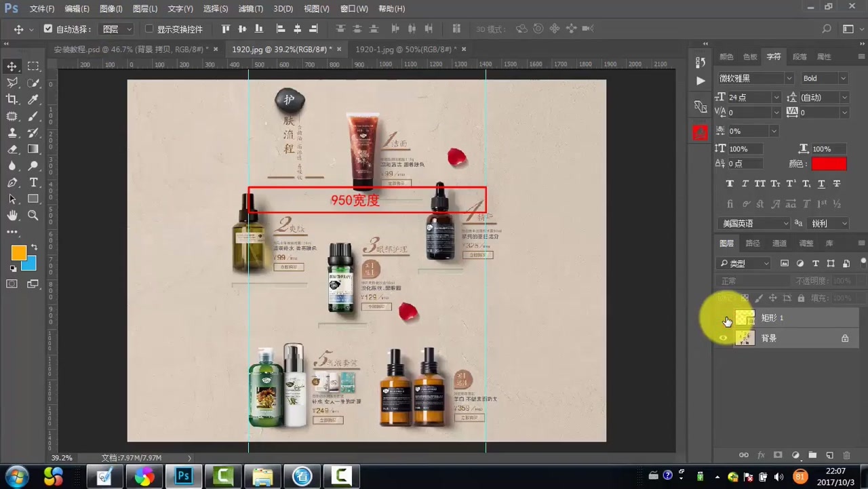
Task: Select the Hand tool
Action: (12, 215)
